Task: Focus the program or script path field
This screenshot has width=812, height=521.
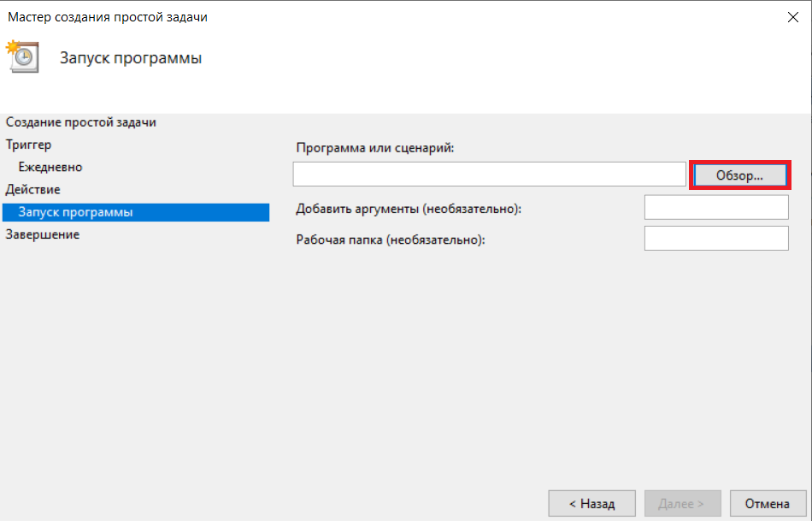Action: coord(490,175)
